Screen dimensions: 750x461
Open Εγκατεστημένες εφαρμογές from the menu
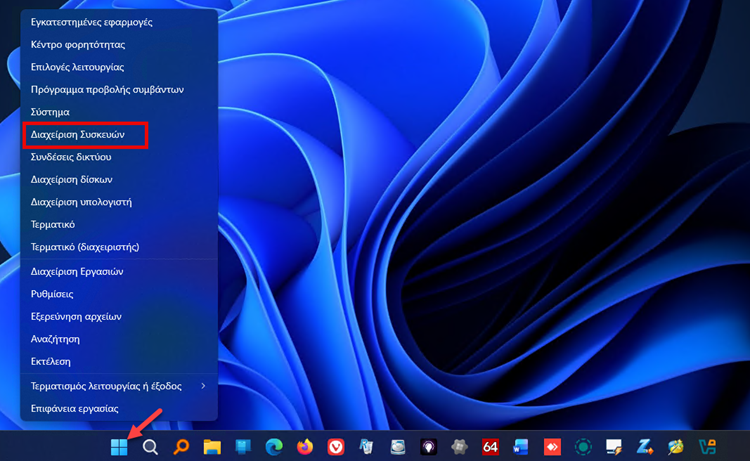point(91,21)
